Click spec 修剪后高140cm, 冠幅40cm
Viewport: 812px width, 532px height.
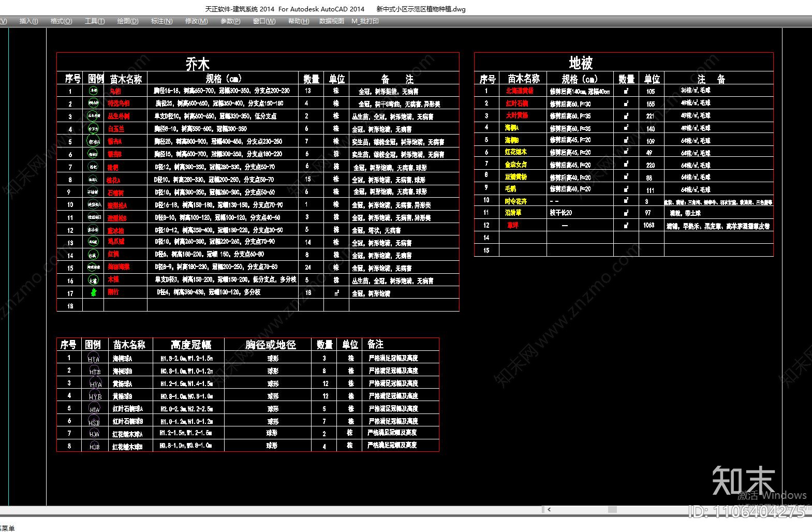[x=580, y=92]
